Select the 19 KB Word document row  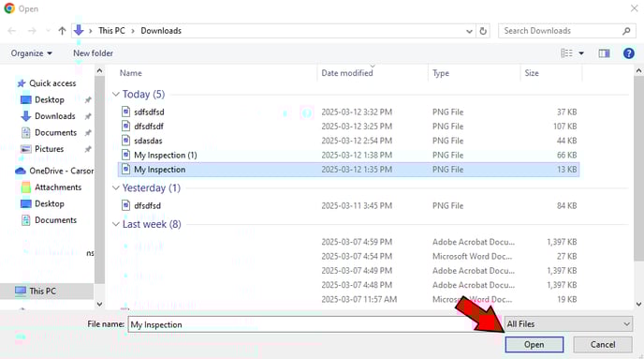click(x=348, y=299)
